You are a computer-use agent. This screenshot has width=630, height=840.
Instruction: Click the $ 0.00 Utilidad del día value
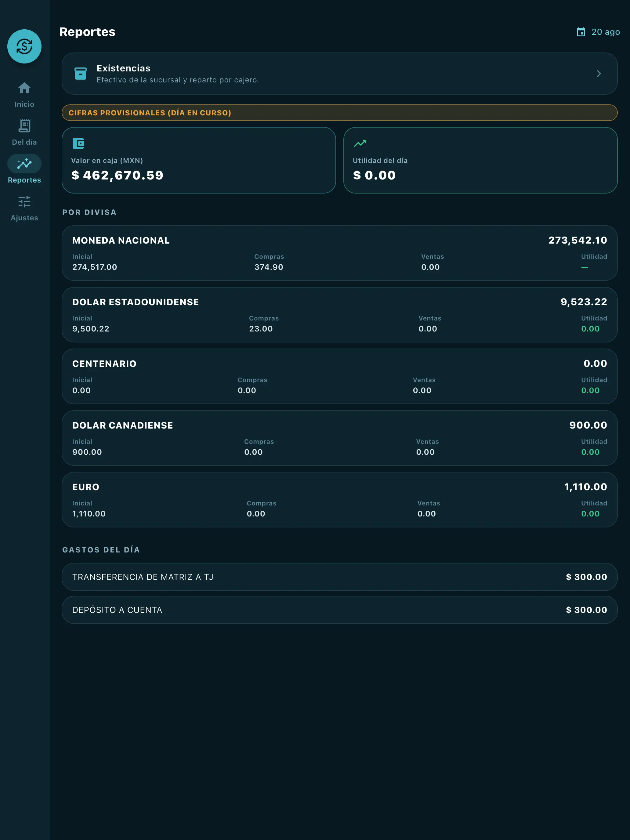point(375,175)
